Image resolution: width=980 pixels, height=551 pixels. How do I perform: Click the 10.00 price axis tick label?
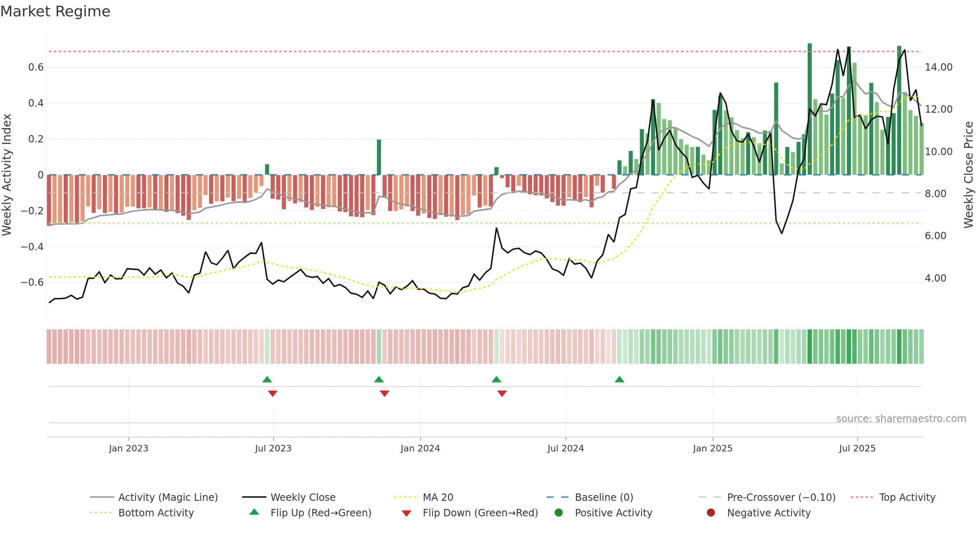point(939,152)
